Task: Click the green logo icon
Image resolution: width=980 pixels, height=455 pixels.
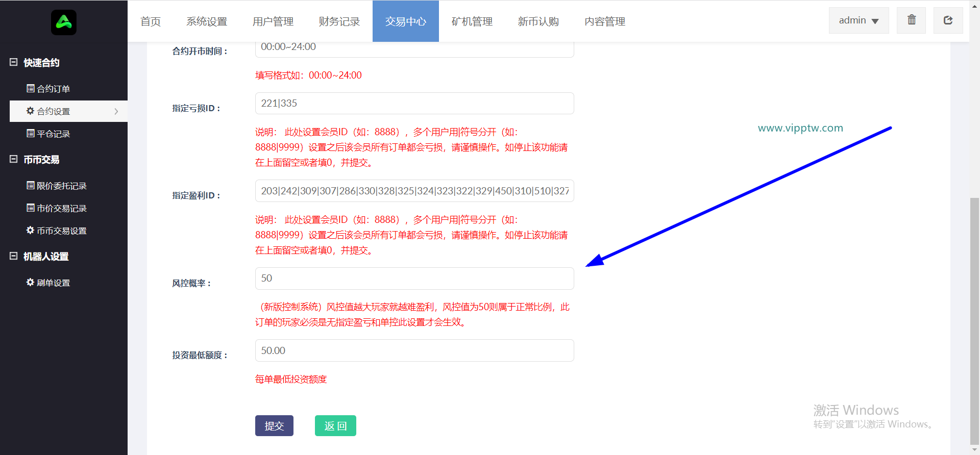Action: click(64, 22)
